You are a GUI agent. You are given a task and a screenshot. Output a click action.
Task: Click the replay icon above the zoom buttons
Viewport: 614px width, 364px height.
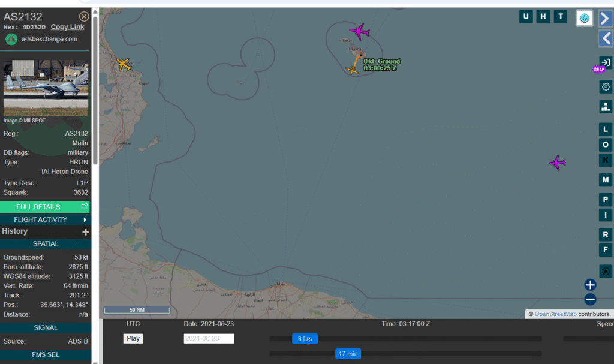[606, 271]
